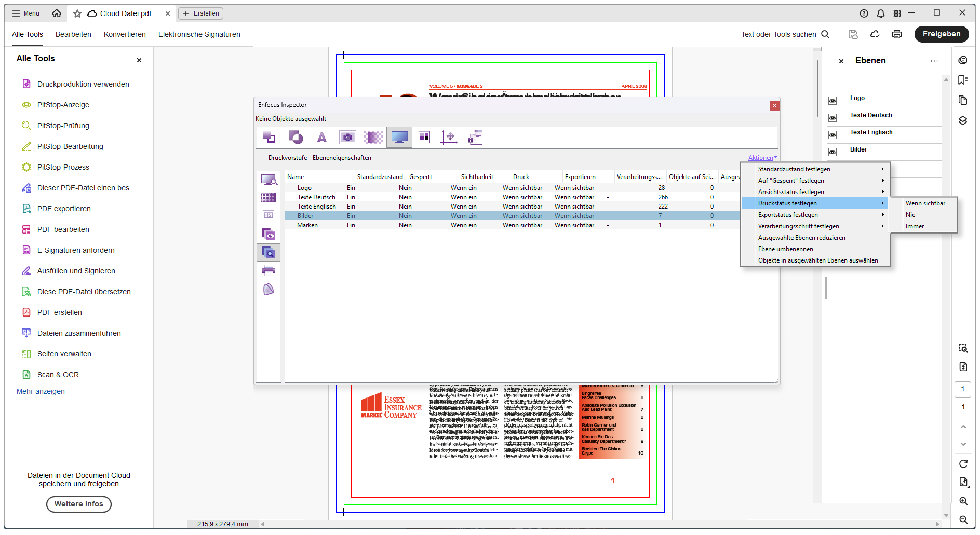Open Mehr anzeigen in the tools panel

[41, 391]
